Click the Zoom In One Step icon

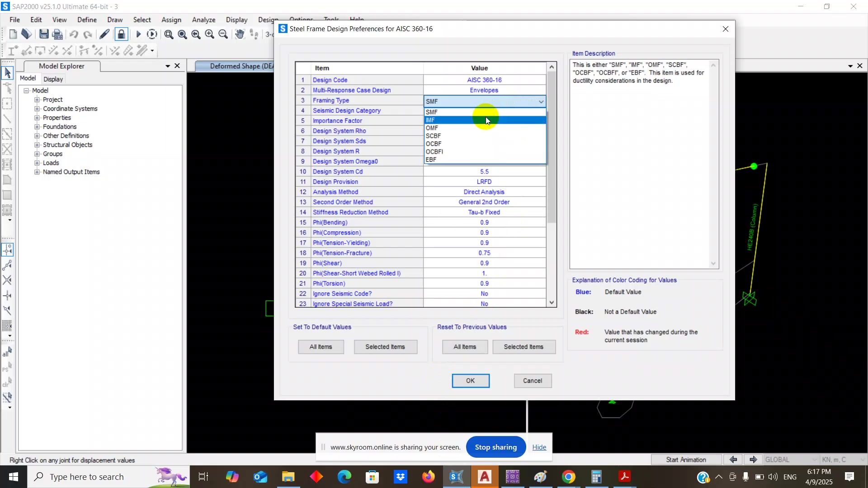coord(209,34)
